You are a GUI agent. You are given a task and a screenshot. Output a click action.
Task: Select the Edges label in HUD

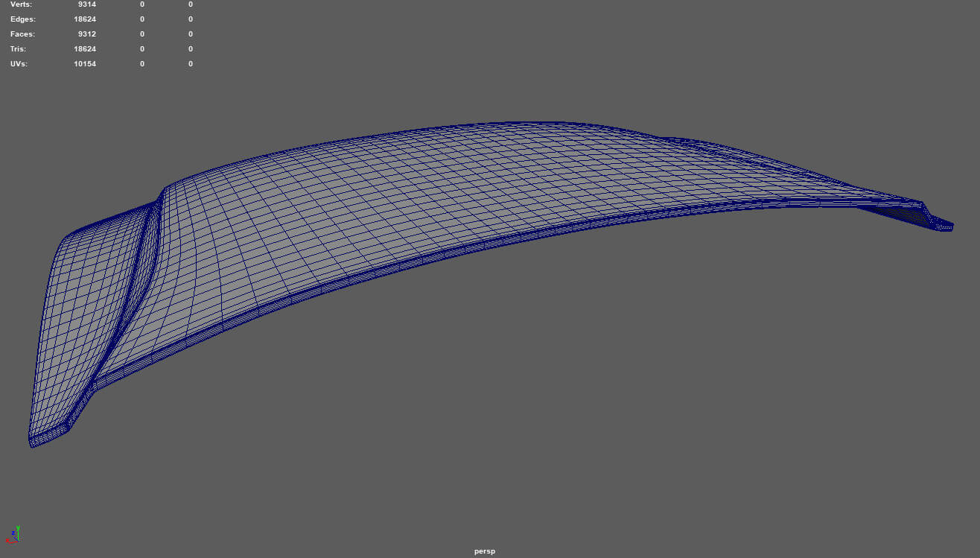coord(22,19)
